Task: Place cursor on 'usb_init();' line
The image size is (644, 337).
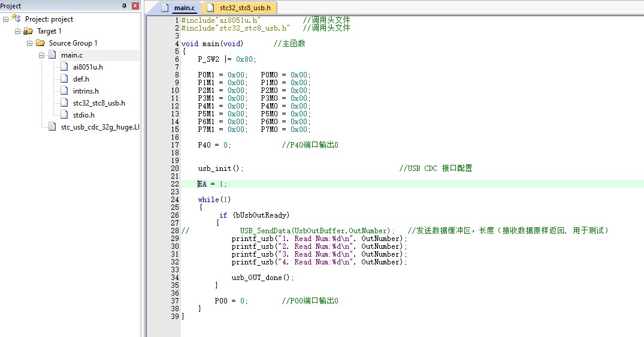Action: click(x=220, y=168)
